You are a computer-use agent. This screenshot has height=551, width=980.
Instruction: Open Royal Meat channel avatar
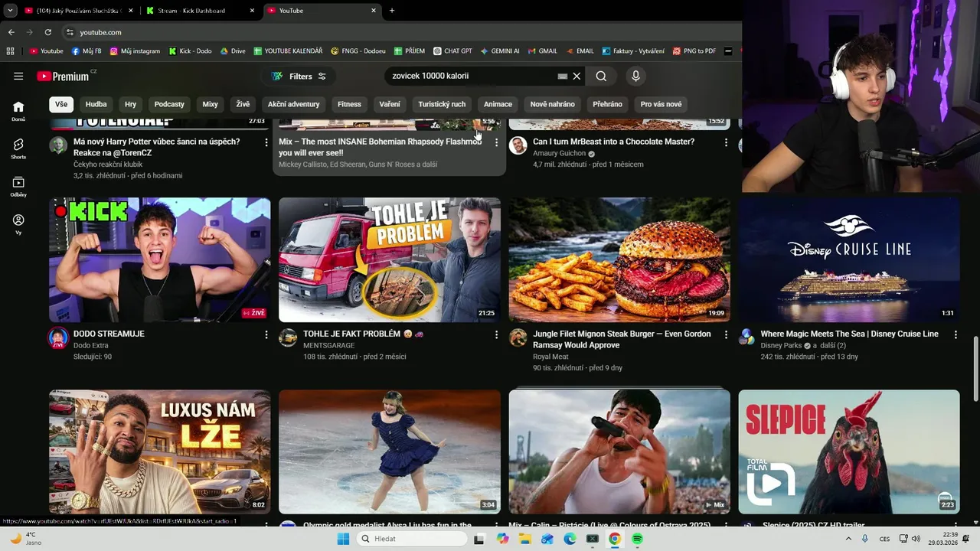click(x=518, y=337)
